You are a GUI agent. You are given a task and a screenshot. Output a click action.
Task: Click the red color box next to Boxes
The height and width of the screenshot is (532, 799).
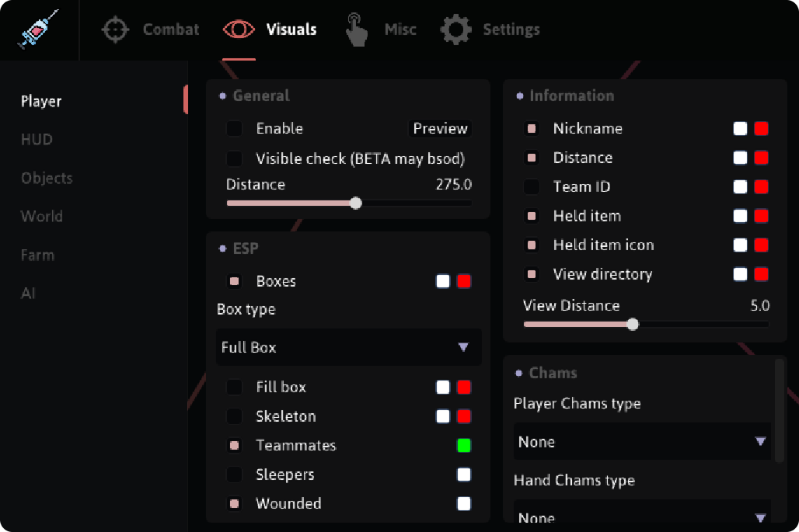(464, 281)
